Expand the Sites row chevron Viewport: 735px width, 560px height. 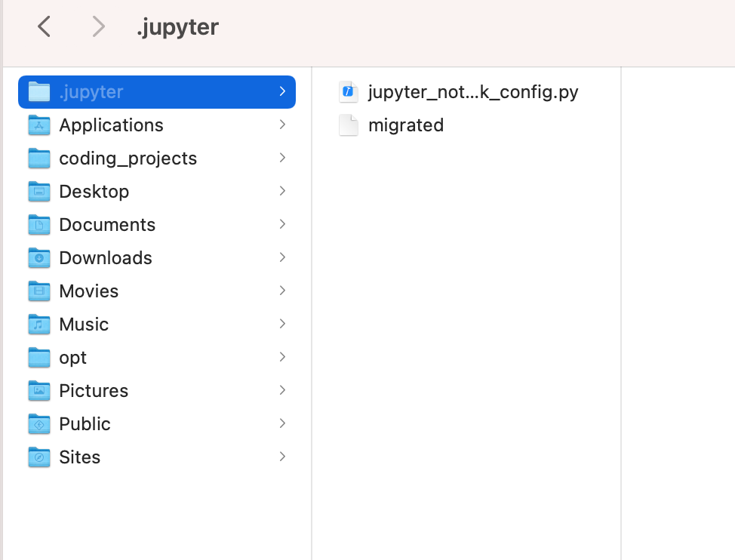tap(282, 457)
